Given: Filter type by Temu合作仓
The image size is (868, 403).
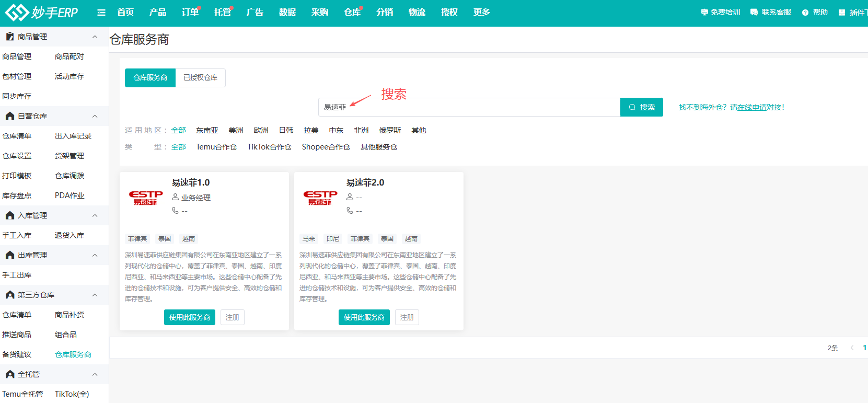Looking at the screenshot, I should pos(216,147).
